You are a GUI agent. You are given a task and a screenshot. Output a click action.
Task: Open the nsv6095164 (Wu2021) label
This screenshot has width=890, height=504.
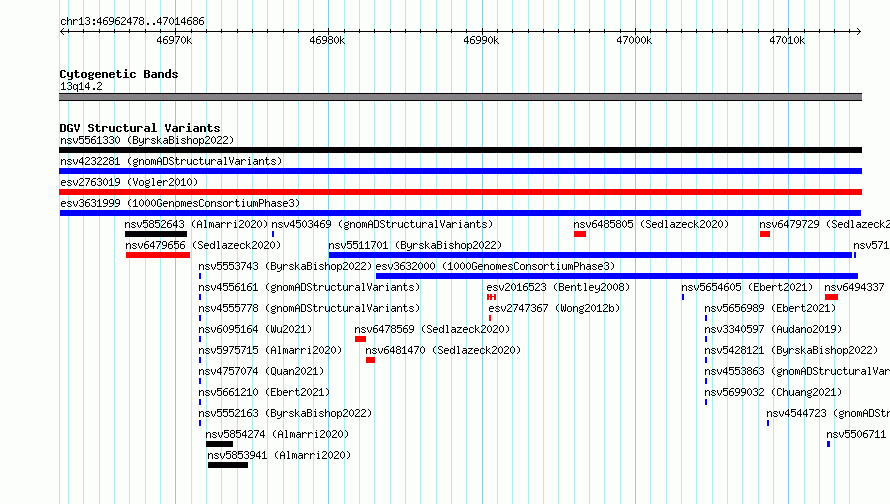[255, 329]
